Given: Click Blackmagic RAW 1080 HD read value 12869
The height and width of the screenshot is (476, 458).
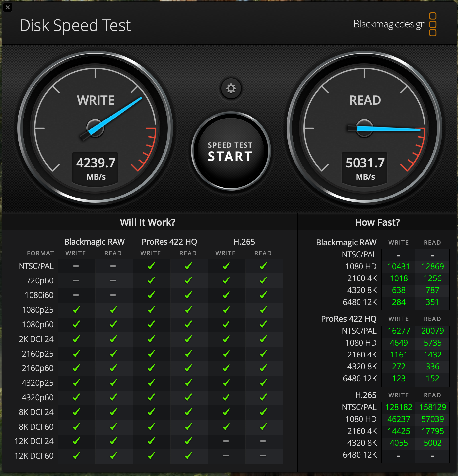Looking at the screenshot, I should click(x=432, y=267).
